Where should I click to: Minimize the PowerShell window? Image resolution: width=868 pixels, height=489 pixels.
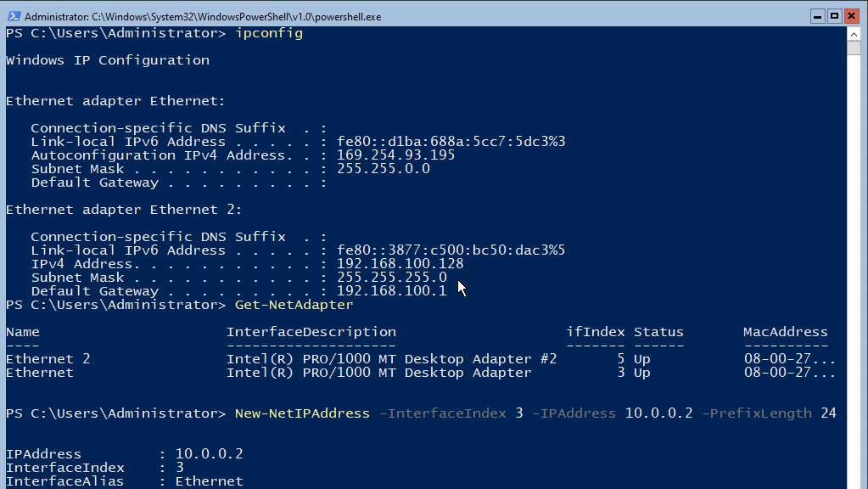[x=818, y=16]
